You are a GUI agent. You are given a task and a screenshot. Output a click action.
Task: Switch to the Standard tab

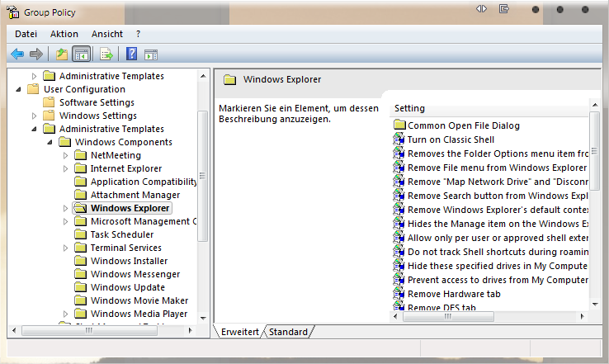(289, 332)
